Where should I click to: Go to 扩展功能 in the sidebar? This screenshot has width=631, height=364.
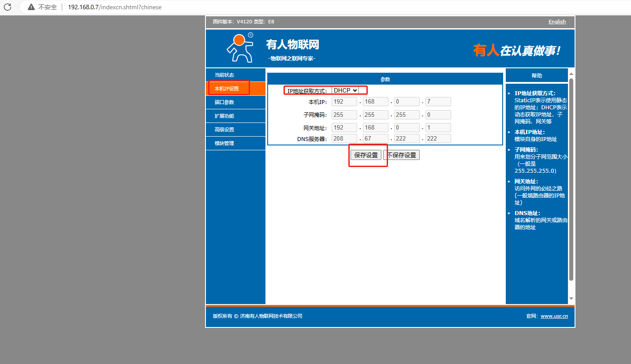pyautogui.click(x=224, y=116)
